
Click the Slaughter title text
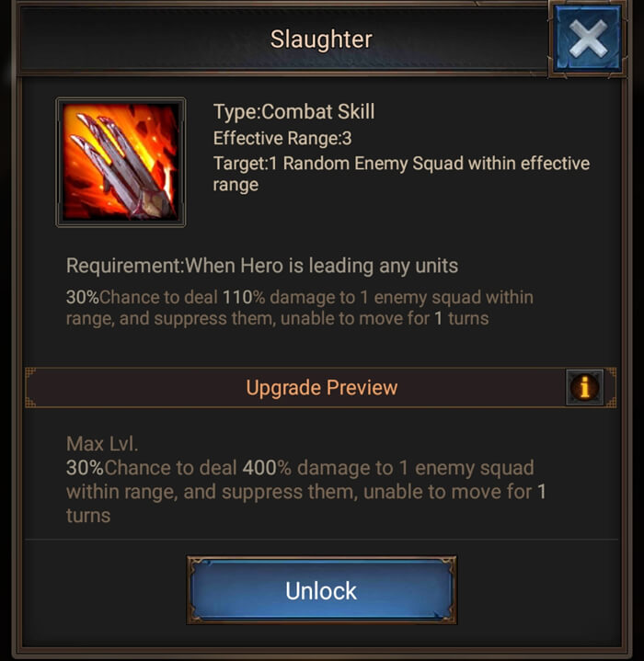[321, 40]
